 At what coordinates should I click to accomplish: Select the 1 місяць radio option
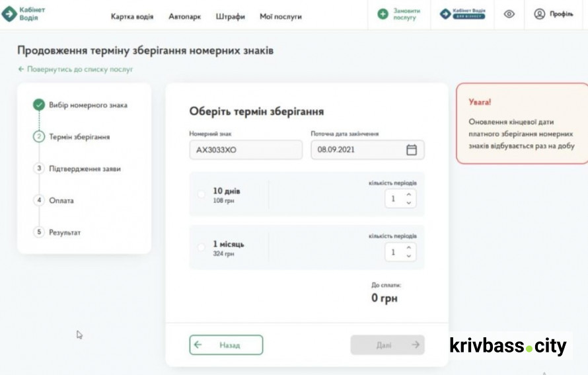coord(202,247)
